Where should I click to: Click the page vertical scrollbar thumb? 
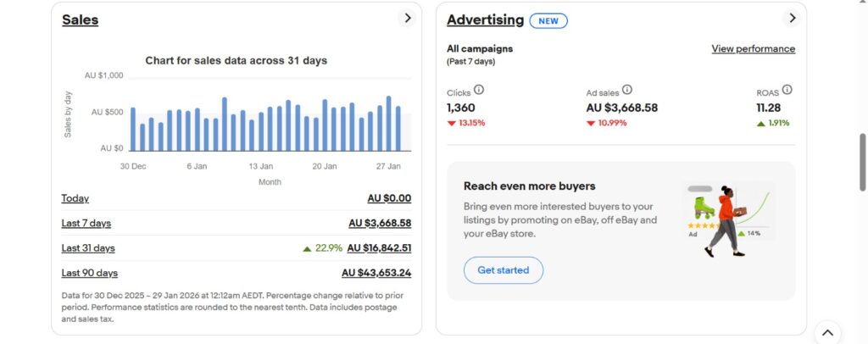862,163
